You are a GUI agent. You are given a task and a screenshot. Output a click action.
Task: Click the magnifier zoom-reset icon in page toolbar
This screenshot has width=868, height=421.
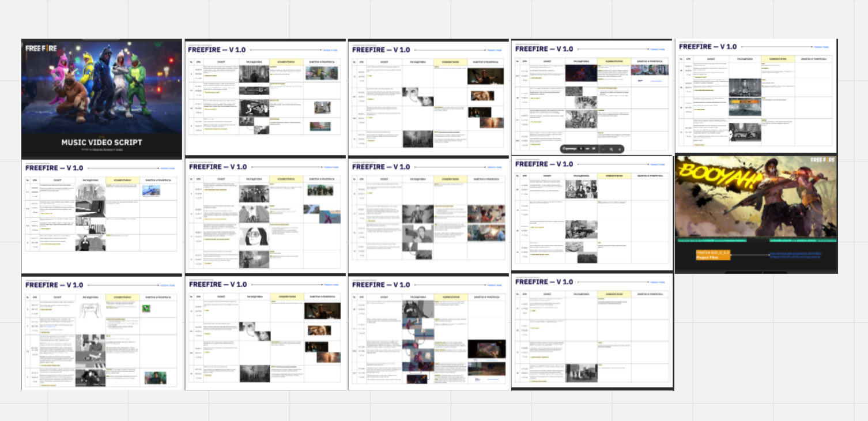612,149
